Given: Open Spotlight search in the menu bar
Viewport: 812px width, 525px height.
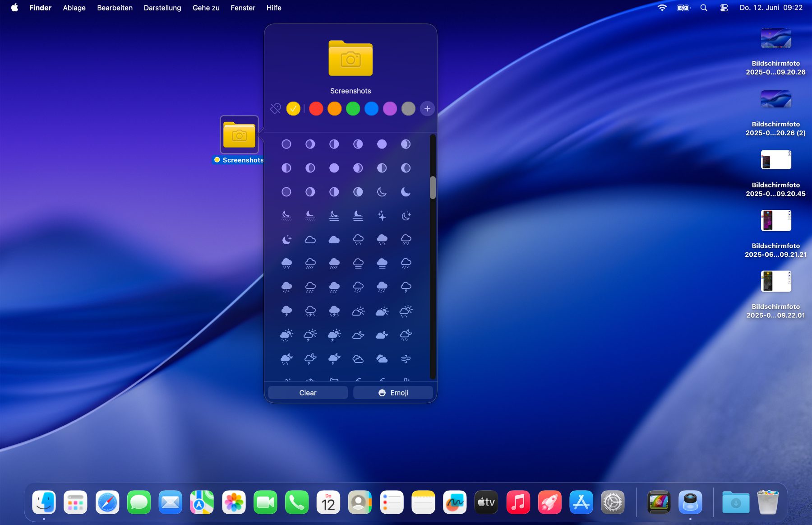Looking at the screenshot, I should 704,8.
